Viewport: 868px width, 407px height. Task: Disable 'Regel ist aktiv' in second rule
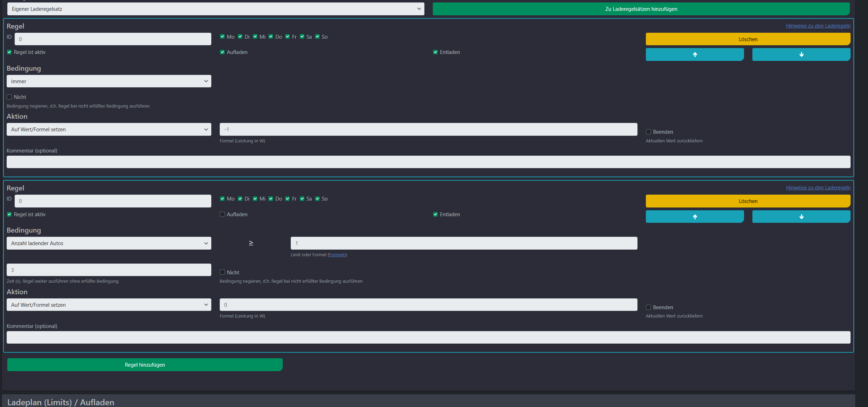pyautogui.click(x=9, y=214)
